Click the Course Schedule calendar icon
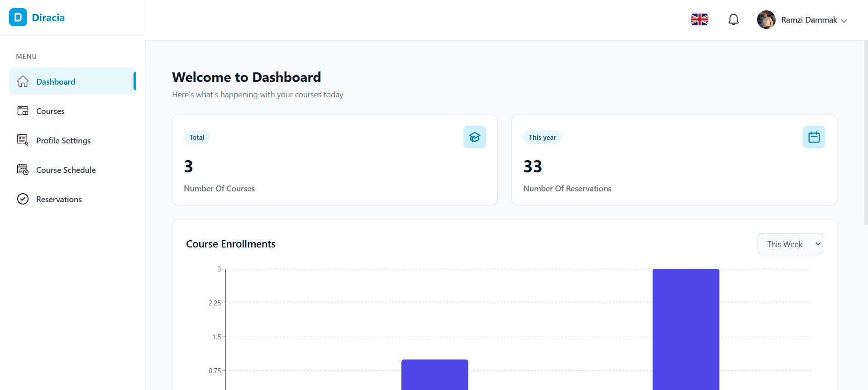Image resolution: width=868 pixels, height=390 pixels. (23, 170)
